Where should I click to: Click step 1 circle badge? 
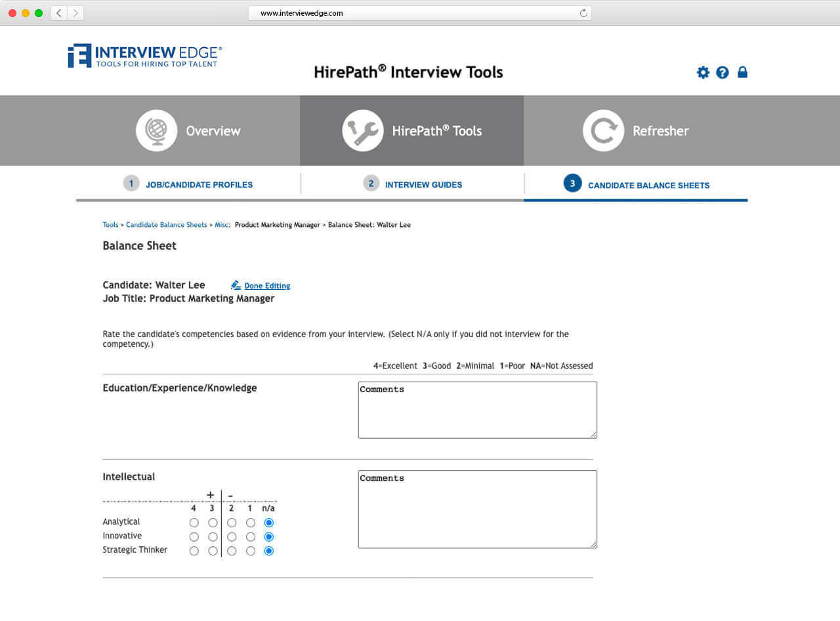131,184
